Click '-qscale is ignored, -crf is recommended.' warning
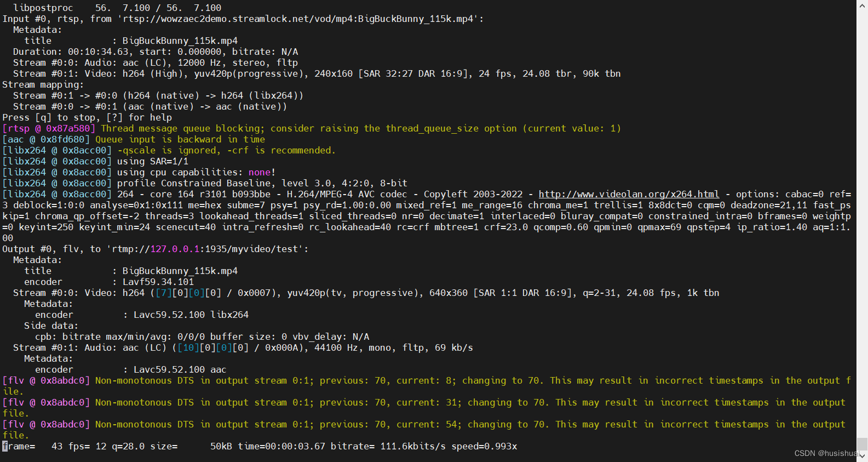868x462 pixels. [x=226, y=150]
